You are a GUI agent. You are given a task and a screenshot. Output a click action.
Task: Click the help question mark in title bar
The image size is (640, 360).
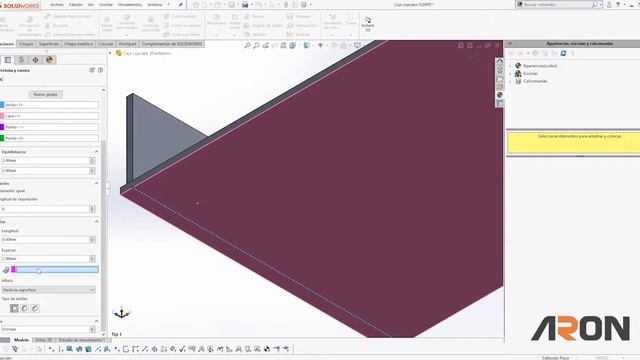click(x=618, y=4)
